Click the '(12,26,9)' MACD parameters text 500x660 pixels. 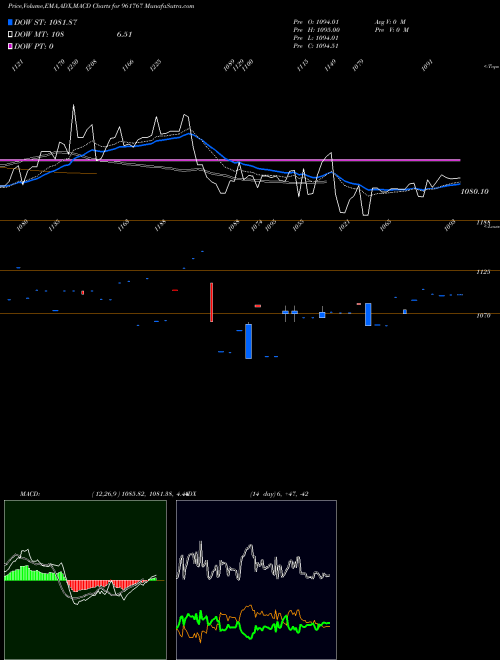click(105, 494)
